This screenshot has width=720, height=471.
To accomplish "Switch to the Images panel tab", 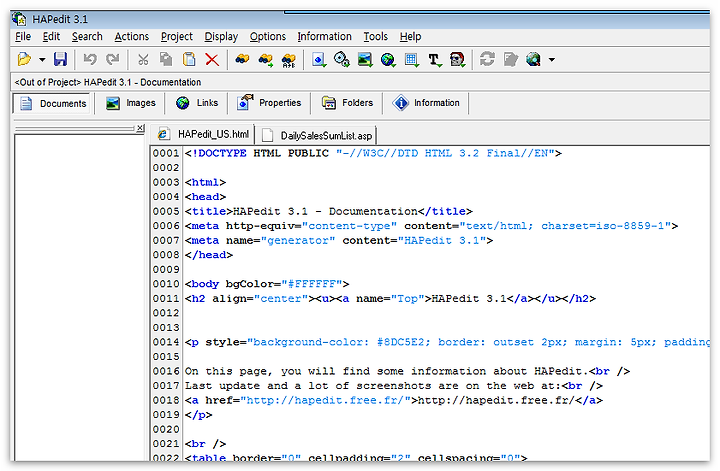I will click(130, 103).
